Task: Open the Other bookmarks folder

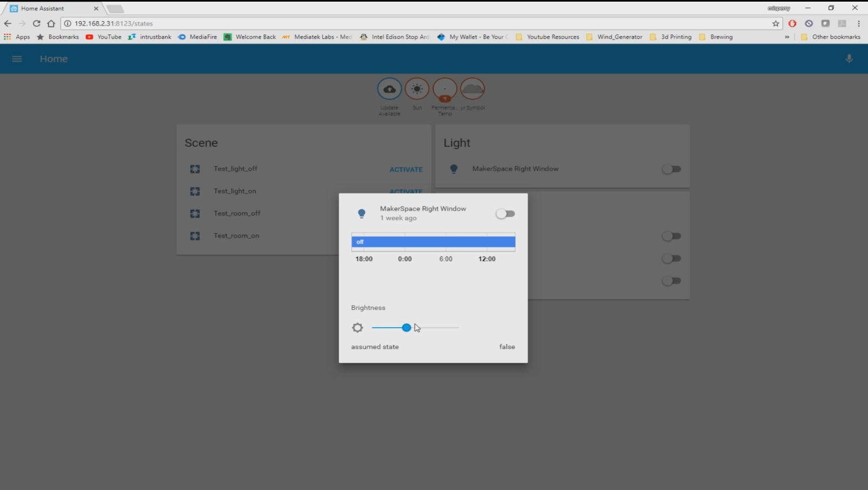Action: click(831, 37)
